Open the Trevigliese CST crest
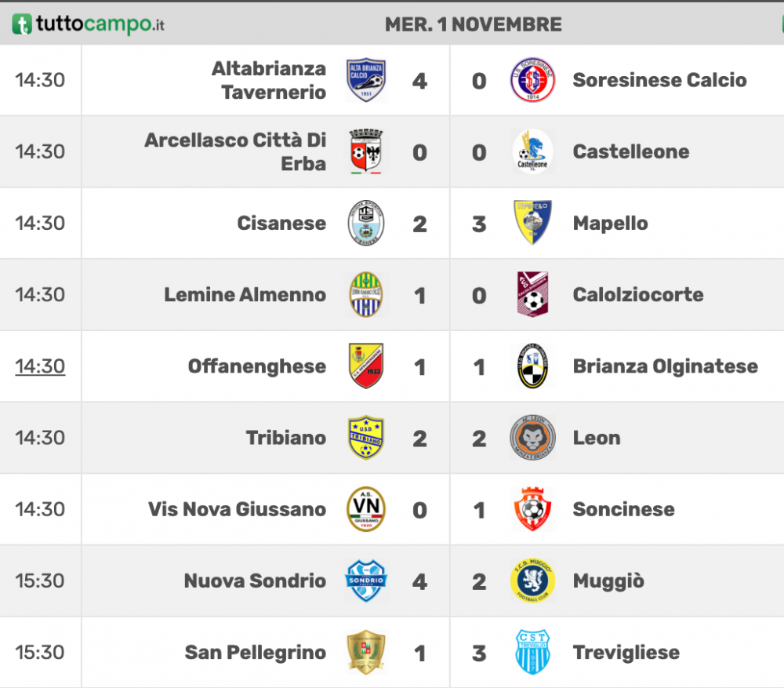Viewport: 784px width, 688px height. coord(532,652)
